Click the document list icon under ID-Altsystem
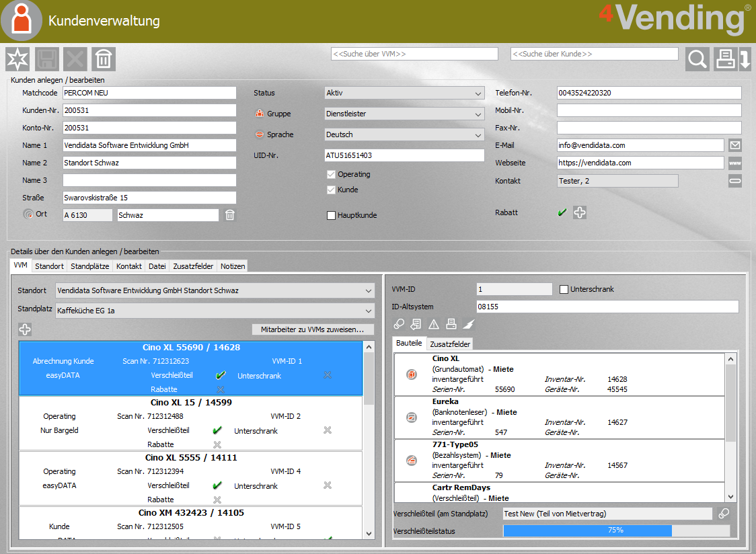Screen dimensions: 756x554 (416, 325)
